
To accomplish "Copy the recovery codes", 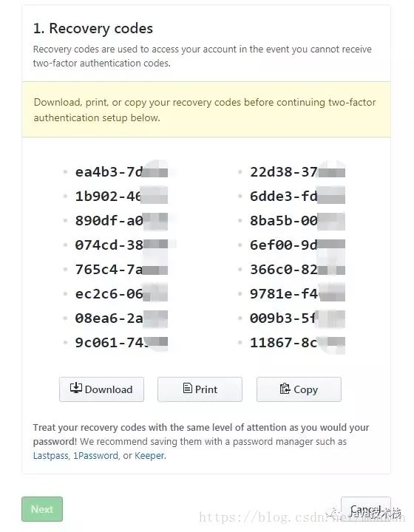I will click(299, 389).
